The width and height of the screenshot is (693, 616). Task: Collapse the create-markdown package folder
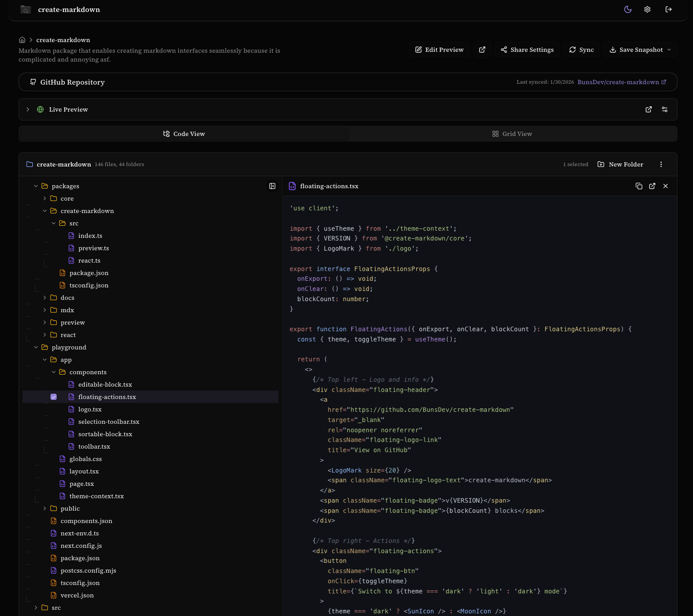tap(45, 211)
